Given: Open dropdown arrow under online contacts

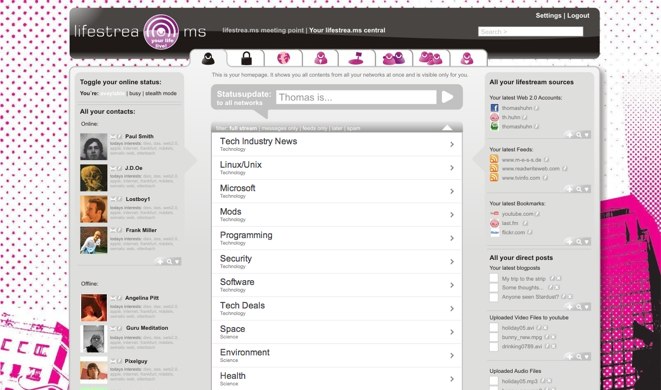Looking at the screenshot, I should pos(177,261).
